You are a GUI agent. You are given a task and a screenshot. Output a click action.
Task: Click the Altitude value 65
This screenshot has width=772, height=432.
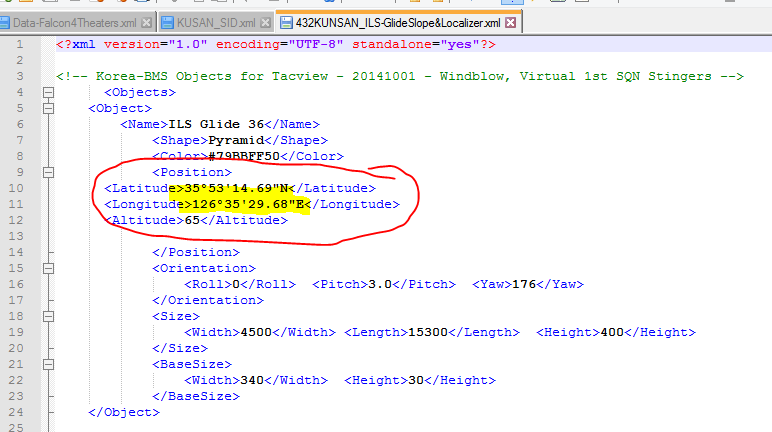pyautogui.click(x=192, y=220)
